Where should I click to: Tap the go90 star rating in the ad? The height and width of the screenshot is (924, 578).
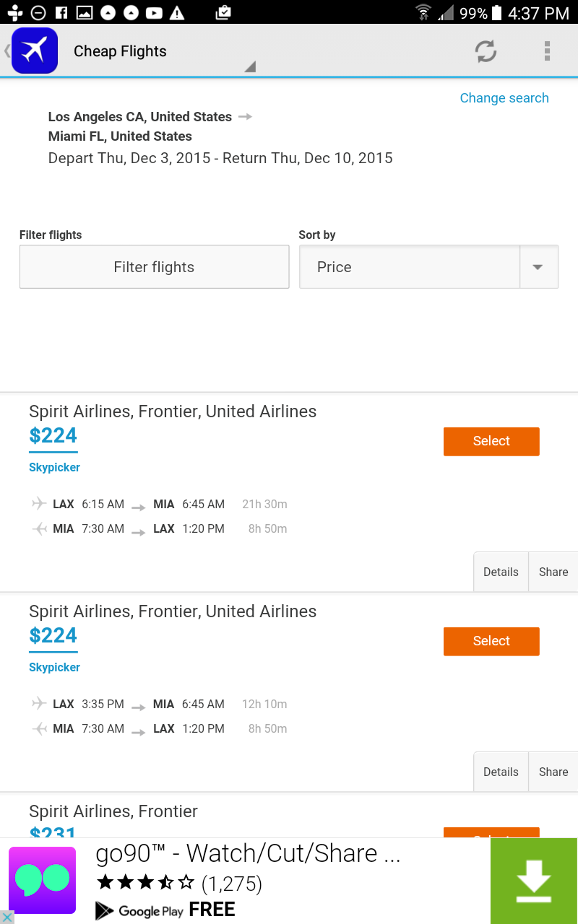point(146,882)
